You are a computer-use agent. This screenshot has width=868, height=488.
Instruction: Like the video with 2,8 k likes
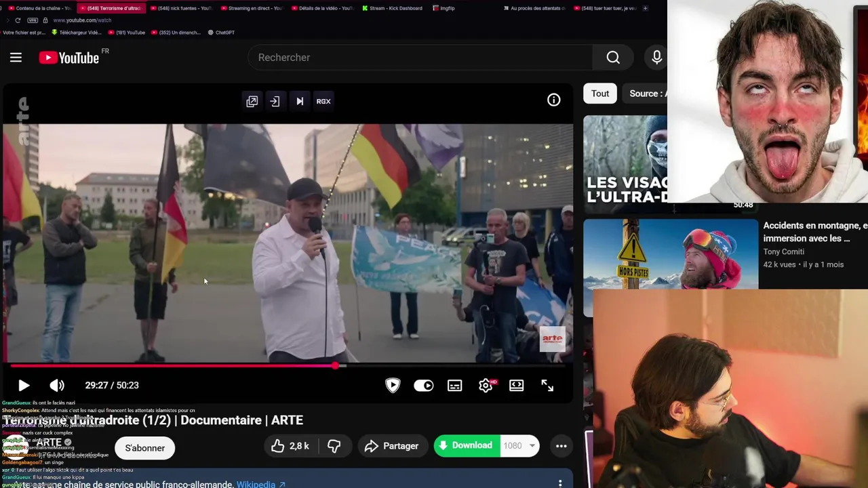coord(290,446)
